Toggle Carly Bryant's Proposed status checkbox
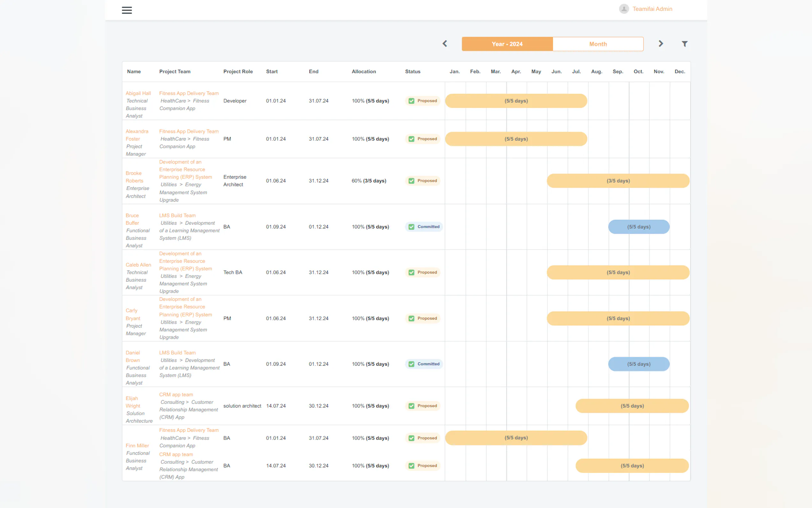 point(411,318)
